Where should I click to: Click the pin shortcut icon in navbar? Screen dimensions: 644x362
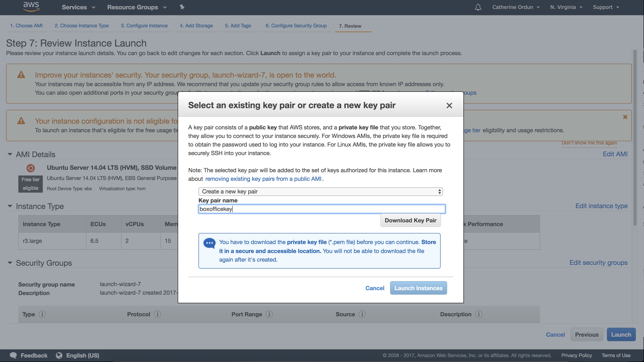click(182, 7)
